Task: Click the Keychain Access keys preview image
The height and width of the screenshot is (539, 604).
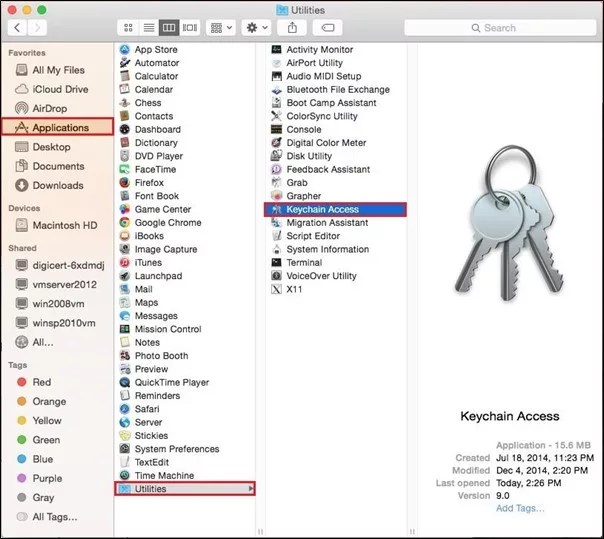Action: coord(509,223)
